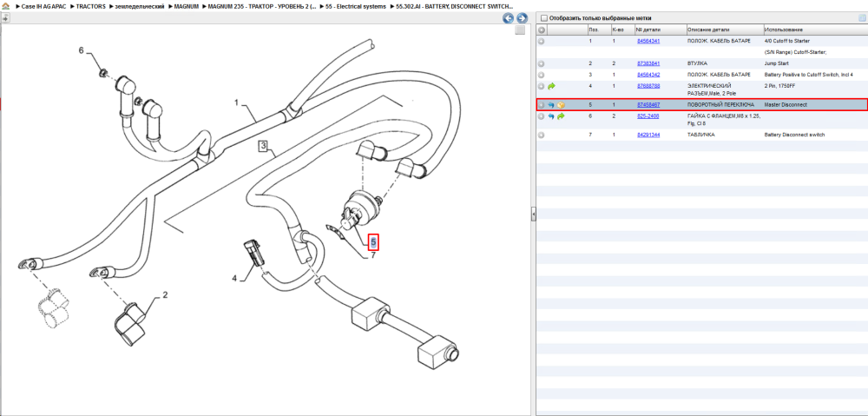This screenshot has width=868, height=416.
Task: Open part number link 825-2408
Action: click(648, 116)
